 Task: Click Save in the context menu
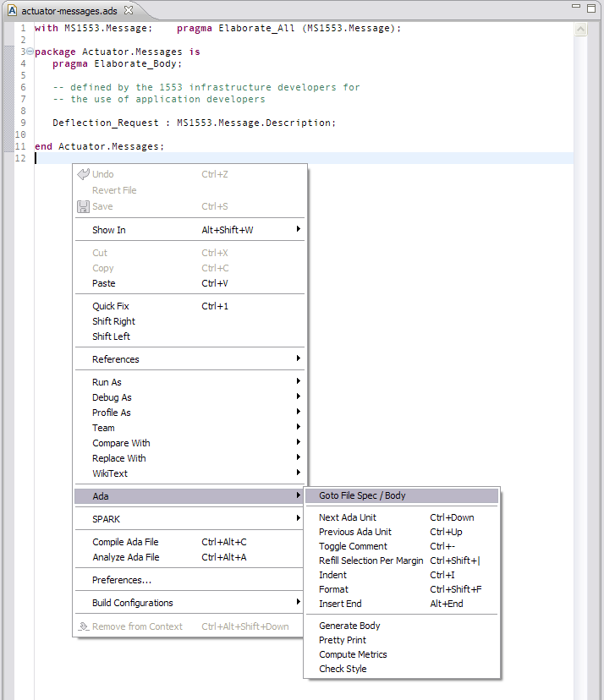pyautogui.click(x=189, y=206)
